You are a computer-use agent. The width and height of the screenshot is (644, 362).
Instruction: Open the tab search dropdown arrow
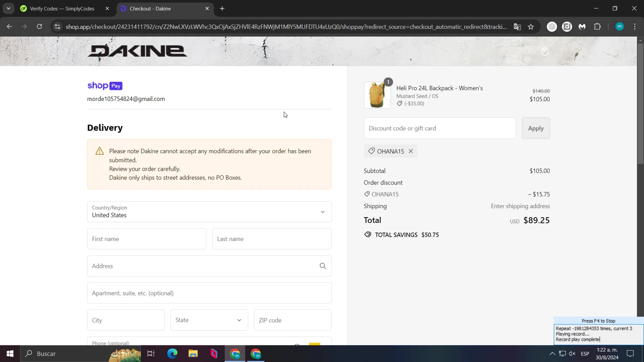click(x=8, y=9)
